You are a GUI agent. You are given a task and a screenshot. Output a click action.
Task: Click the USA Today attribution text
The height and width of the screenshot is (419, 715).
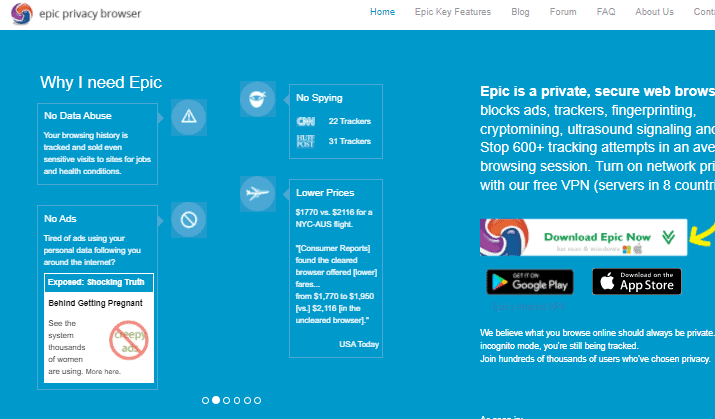(x=359, y=344)
